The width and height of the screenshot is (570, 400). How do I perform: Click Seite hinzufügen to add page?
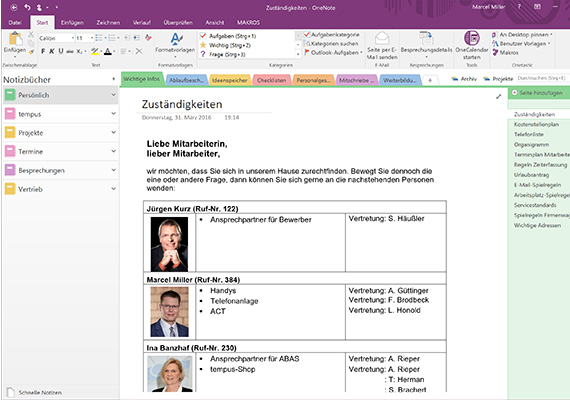click(537, 93)
